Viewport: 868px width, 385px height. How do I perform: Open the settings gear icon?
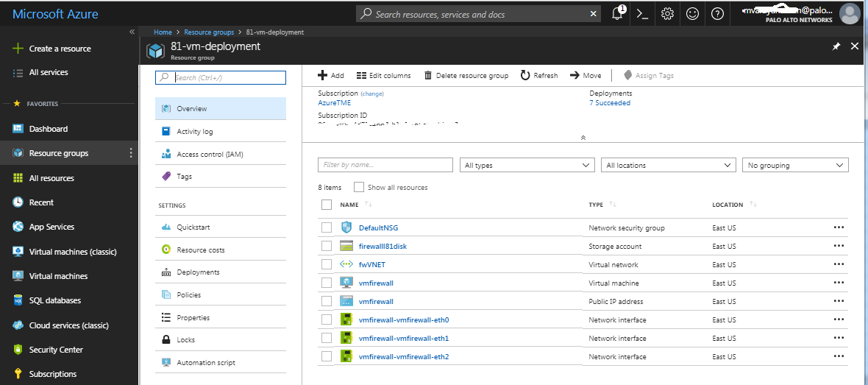(667, 14)
